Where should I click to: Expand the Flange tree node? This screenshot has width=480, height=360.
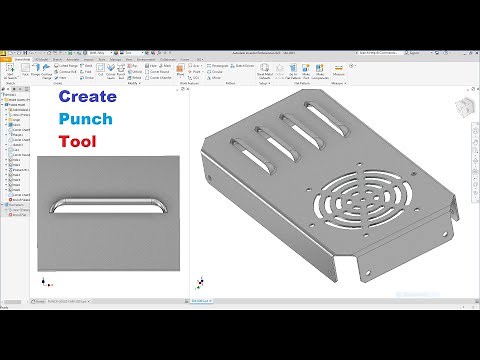pyautogui.click(x=6, y=135)
